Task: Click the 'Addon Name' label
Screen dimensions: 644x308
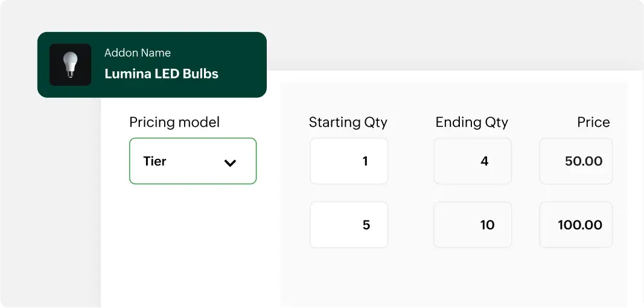Action: click(x=137, y=53)
